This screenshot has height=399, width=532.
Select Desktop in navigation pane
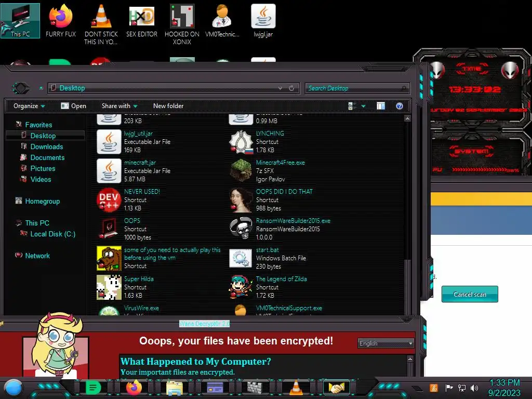point(43,136)
